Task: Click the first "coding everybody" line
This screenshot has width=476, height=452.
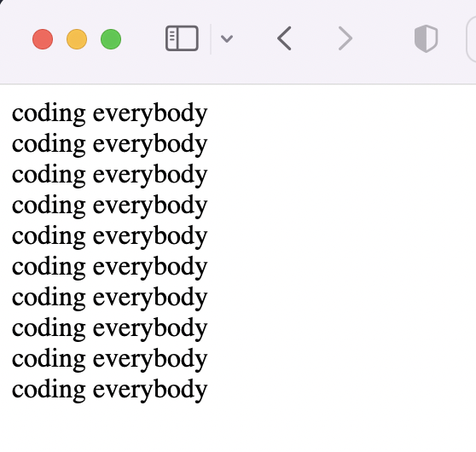Action: coord(109,113)
